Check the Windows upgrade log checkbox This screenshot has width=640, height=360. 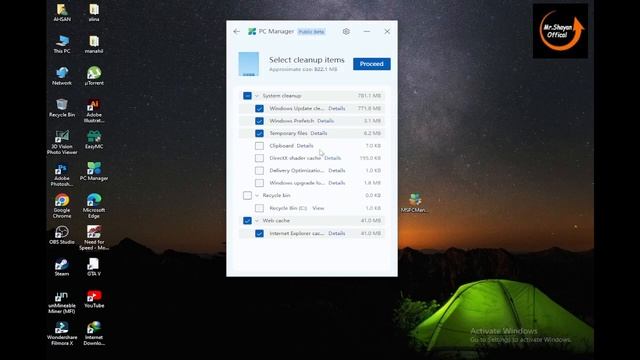coord(259,183)
